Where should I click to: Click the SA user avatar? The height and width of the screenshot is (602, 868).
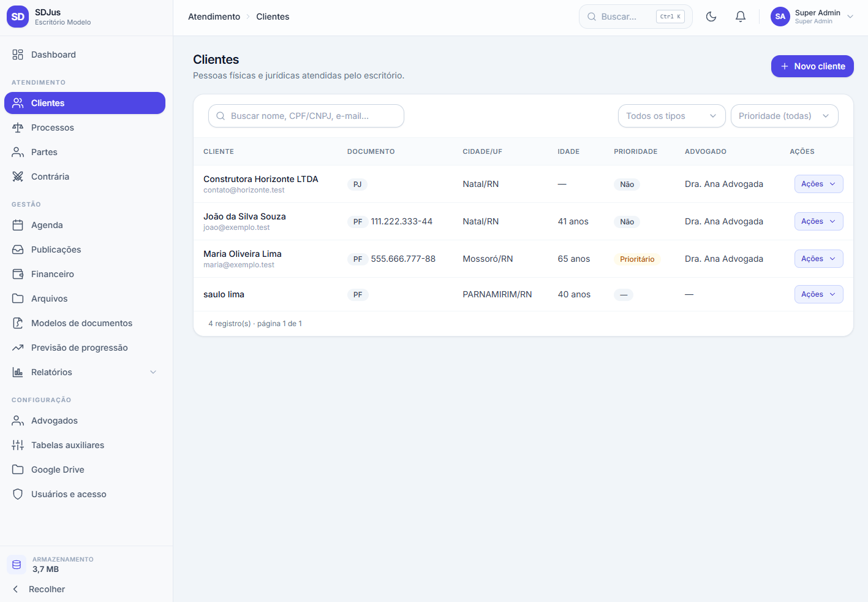780,17
